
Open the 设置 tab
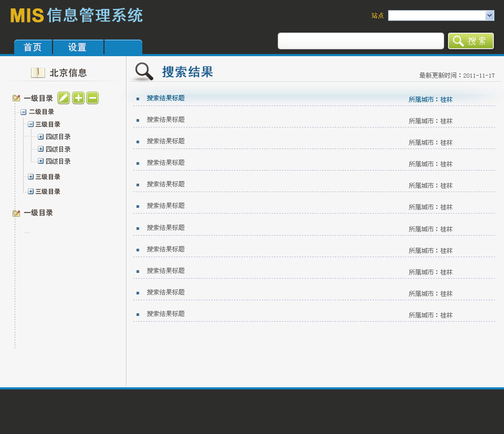pos(78,47)
